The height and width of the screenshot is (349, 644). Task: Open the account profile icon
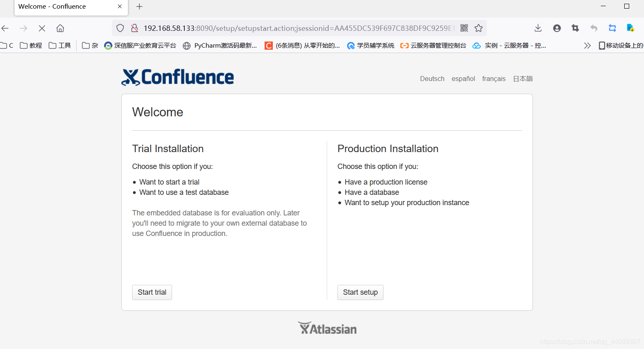coord(557,28)
